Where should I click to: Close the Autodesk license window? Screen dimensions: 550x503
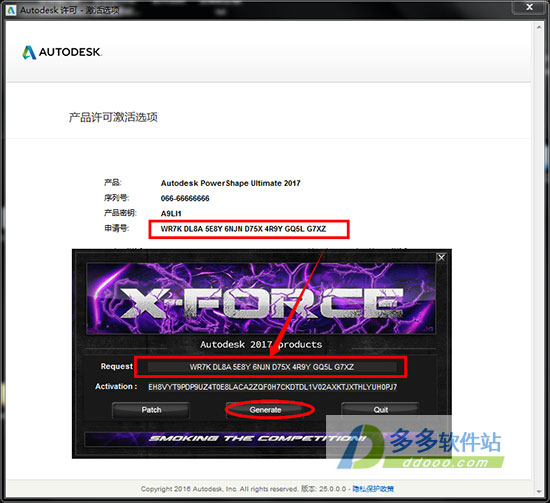coord(530,7)
